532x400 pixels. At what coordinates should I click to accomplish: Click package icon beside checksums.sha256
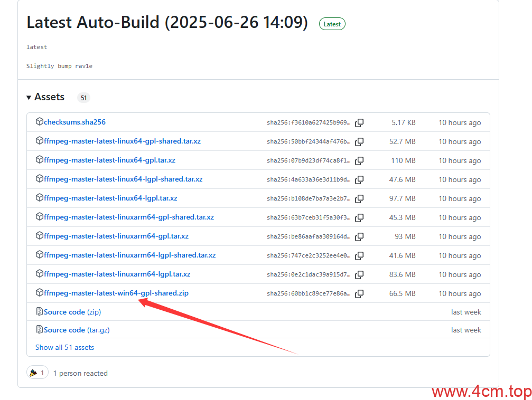click(x=39, y=121)
